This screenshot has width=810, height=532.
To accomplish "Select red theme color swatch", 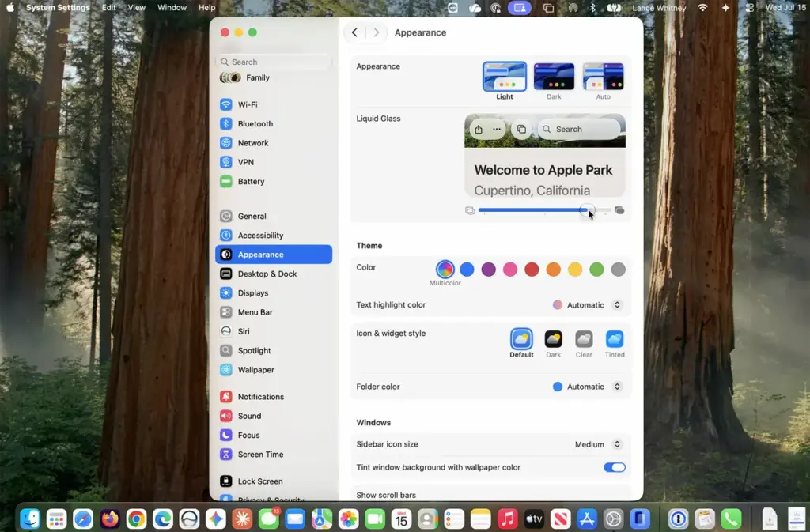I will 532,270.
